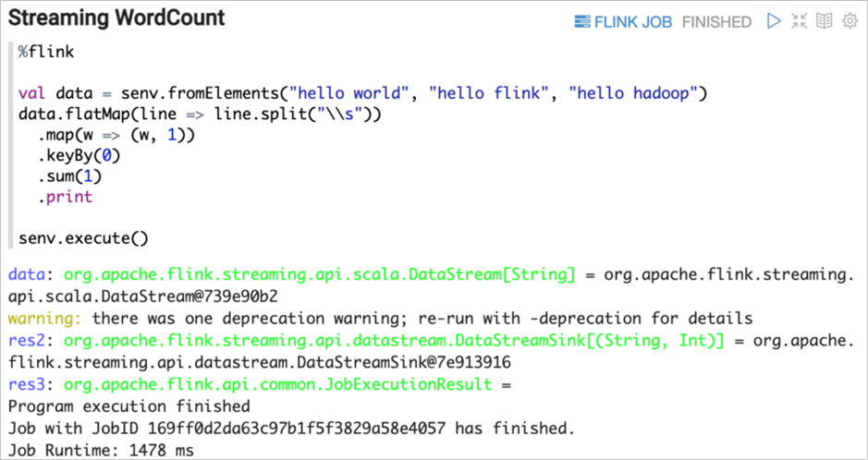Click the res3 JobExecutionResult output line
Screen dimensions: 868x460
click(259, 384)
